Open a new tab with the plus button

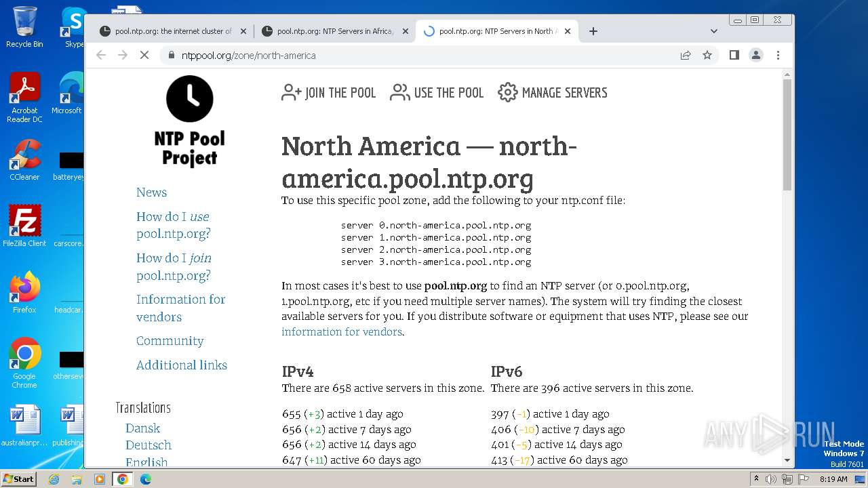593,31
